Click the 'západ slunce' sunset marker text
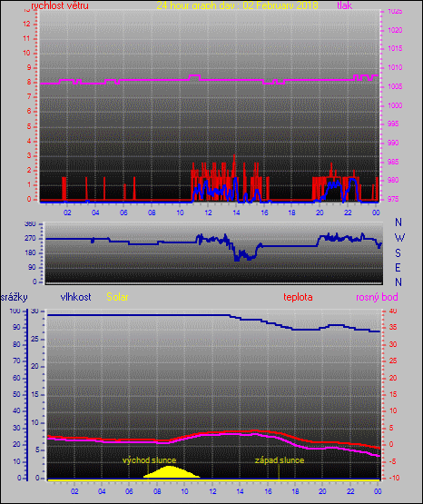Image resolution: width=423 pixels, height=504 pixels. coord(280,460)
